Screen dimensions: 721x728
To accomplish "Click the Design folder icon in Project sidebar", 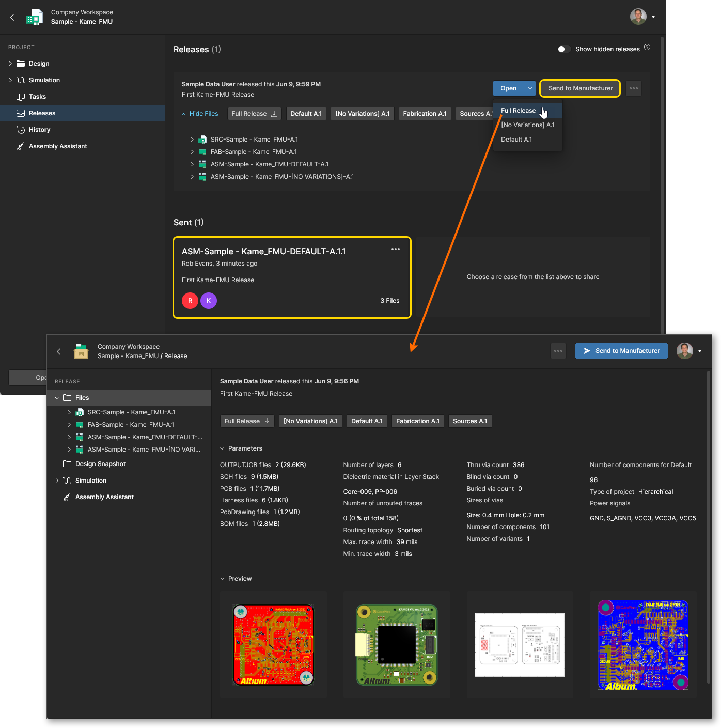I will tap(21, 64).
